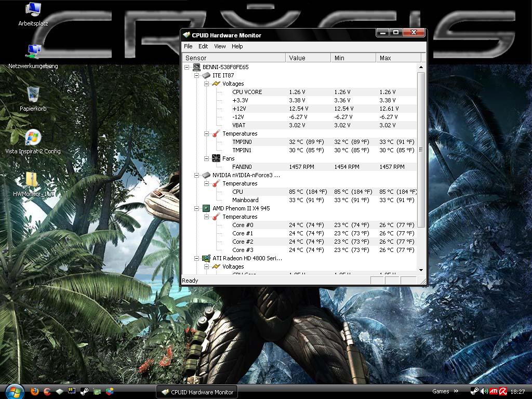Click the ITE IT87 chip icon
The width and height of the screenshot is (532, 399).
point(206,75)
